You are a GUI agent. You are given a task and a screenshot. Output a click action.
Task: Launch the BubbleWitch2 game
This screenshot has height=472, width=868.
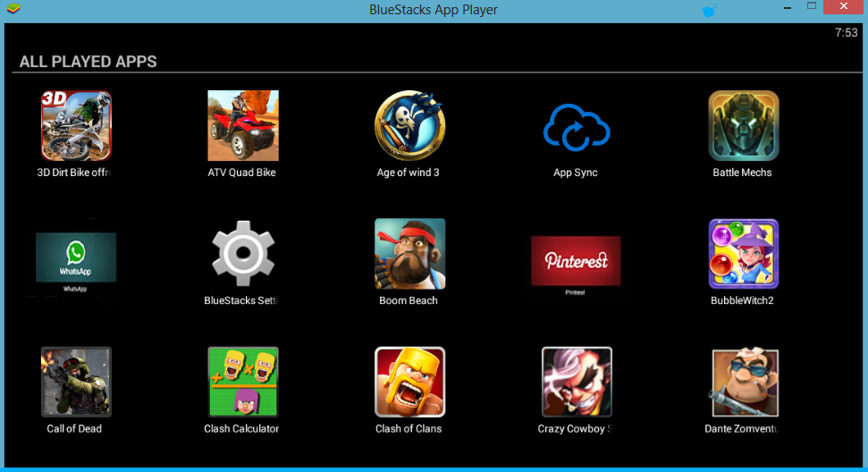click(744, 254)
